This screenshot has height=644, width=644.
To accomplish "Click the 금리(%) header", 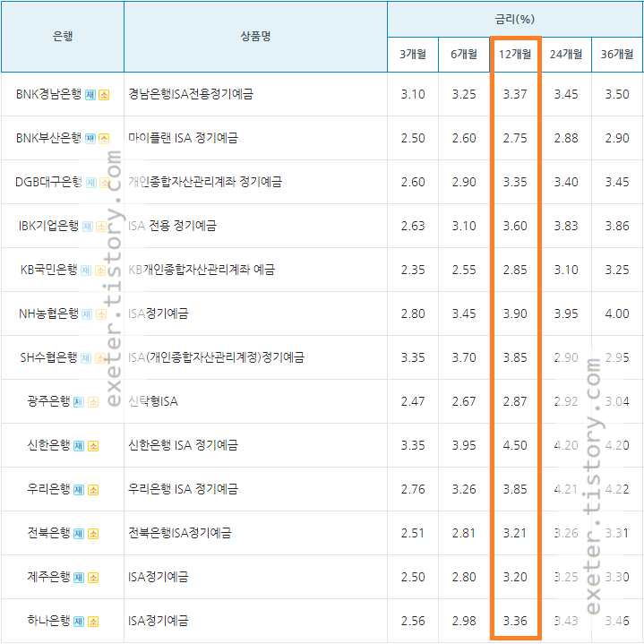I will pyautogui.click(x=515, y=19).
